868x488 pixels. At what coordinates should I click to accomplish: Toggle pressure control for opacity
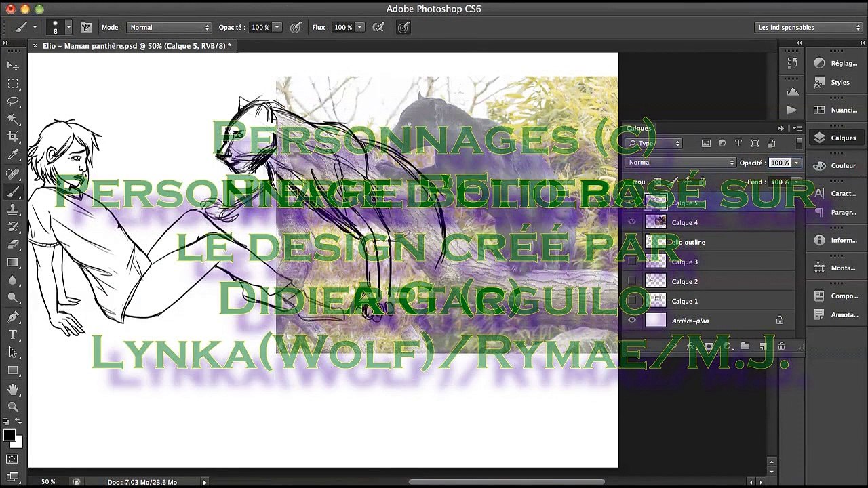[296, 27]
